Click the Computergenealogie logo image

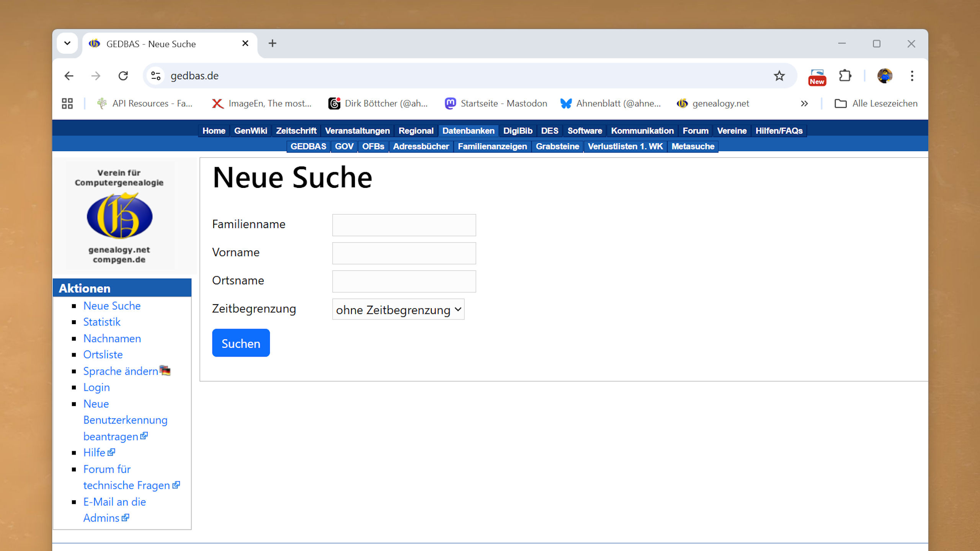pyautogui.click(x=119, y=216)
